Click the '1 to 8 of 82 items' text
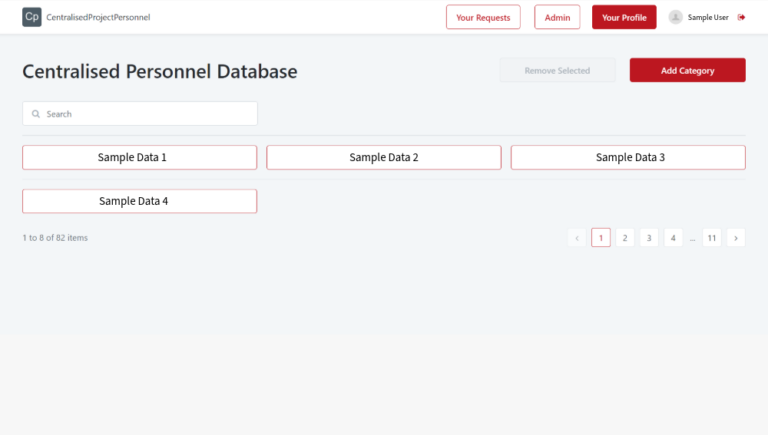The width and height of the screenshot is (768, 435). point(55,238)
